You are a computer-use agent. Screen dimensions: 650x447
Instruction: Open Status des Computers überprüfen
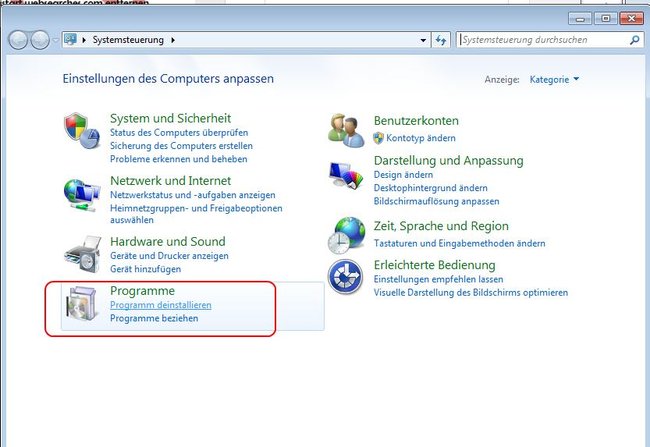click(179, 133)
